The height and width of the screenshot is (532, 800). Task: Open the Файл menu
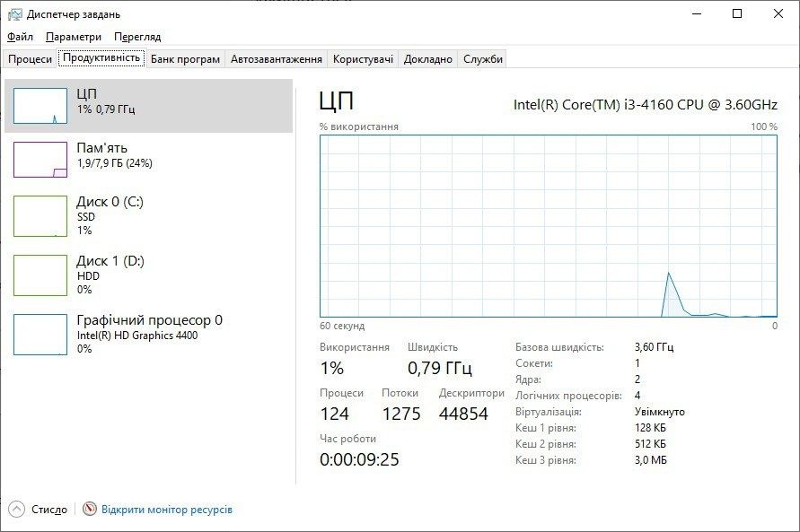point(20,37)
